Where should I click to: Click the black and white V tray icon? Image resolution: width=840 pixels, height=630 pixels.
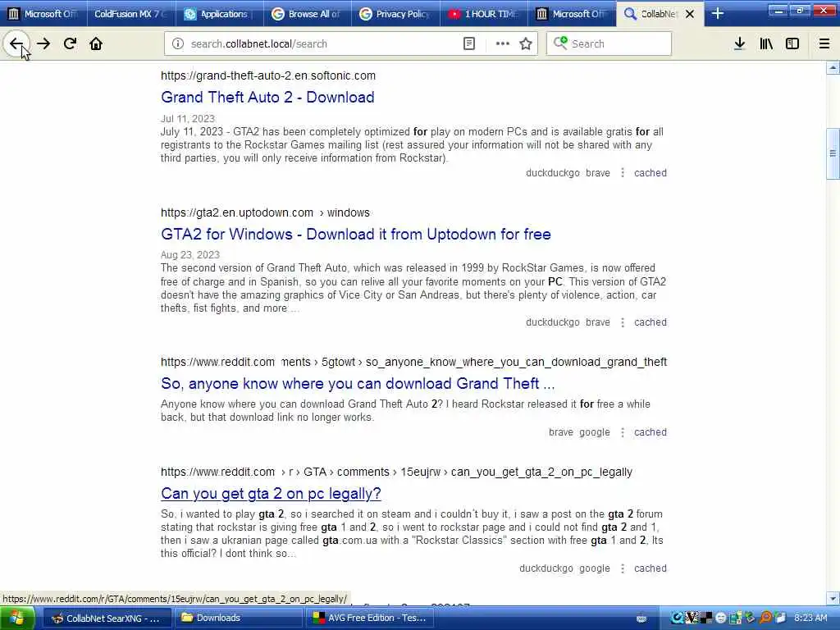coord(692,619)
